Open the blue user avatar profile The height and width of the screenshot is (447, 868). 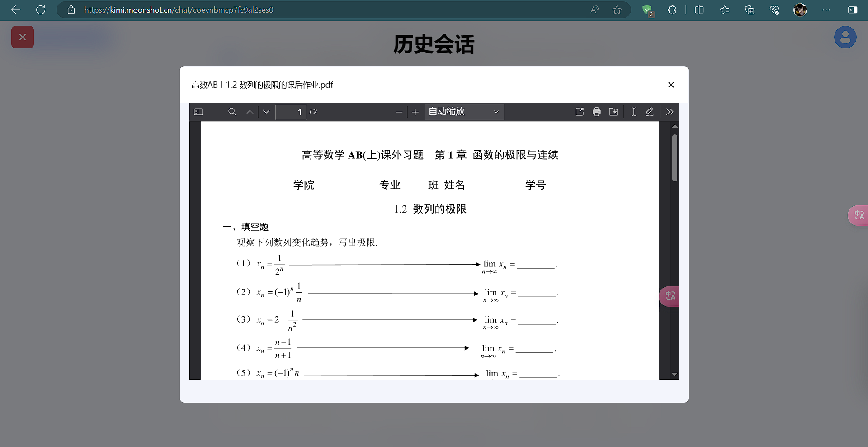click(845, 37)
